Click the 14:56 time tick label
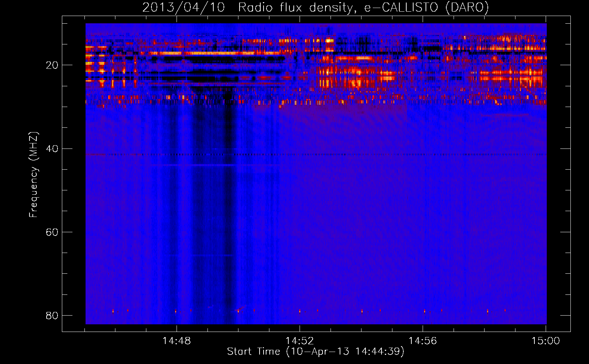Screen dimensions: 589x364 click(x=423, y=341)
